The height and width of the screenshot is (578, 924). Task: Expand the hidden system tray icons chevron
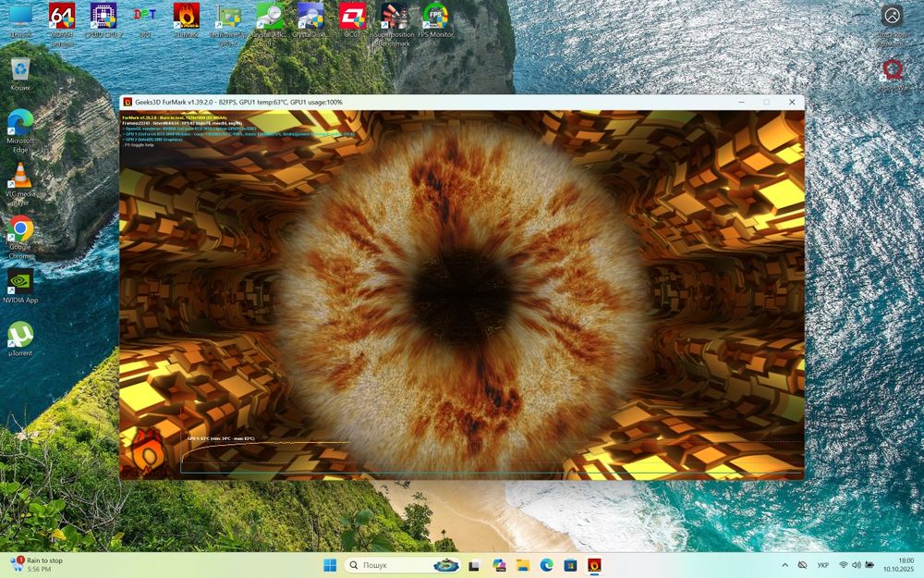click(x=784, y=565)
